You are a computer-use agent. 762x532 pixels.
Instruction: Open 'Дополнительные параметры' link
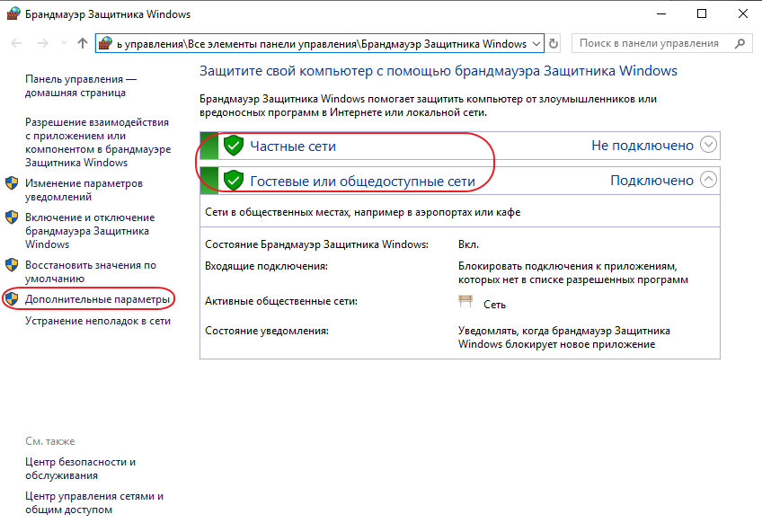97,299
